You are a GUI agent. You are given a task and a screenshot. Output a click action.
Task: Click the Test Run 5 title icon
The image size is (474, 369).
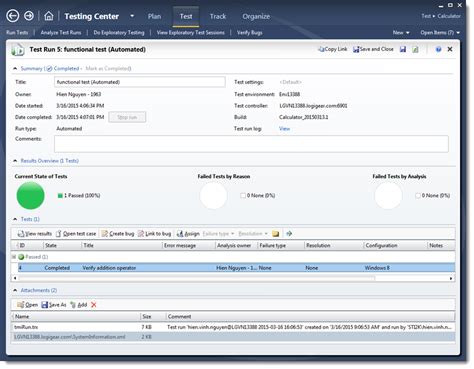pos(18,50)
